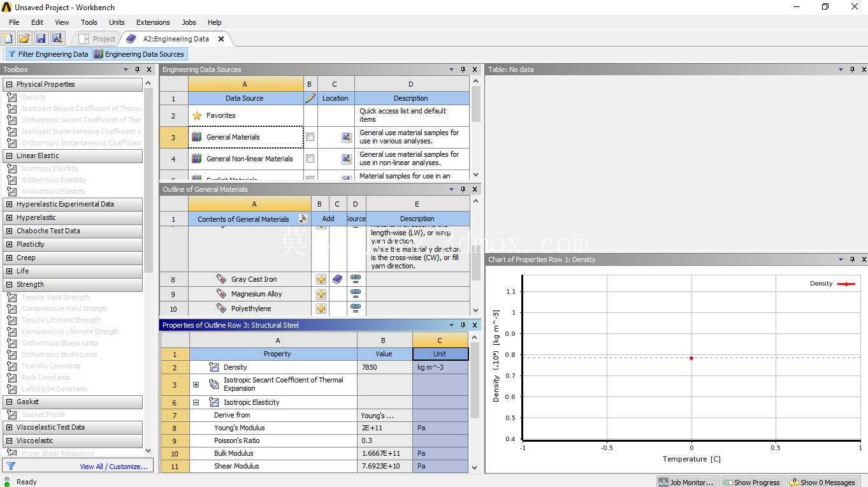Click the sort icon in Contents of General Materials header
Image resolution: width=868 pixels, height=487 pixels.
pyautogui.click(x=303, y=219)
